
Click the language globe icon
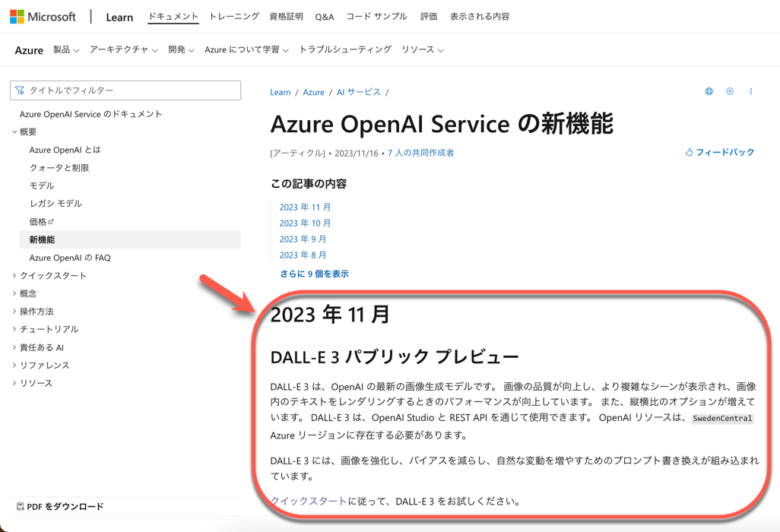tap(709, 91)
